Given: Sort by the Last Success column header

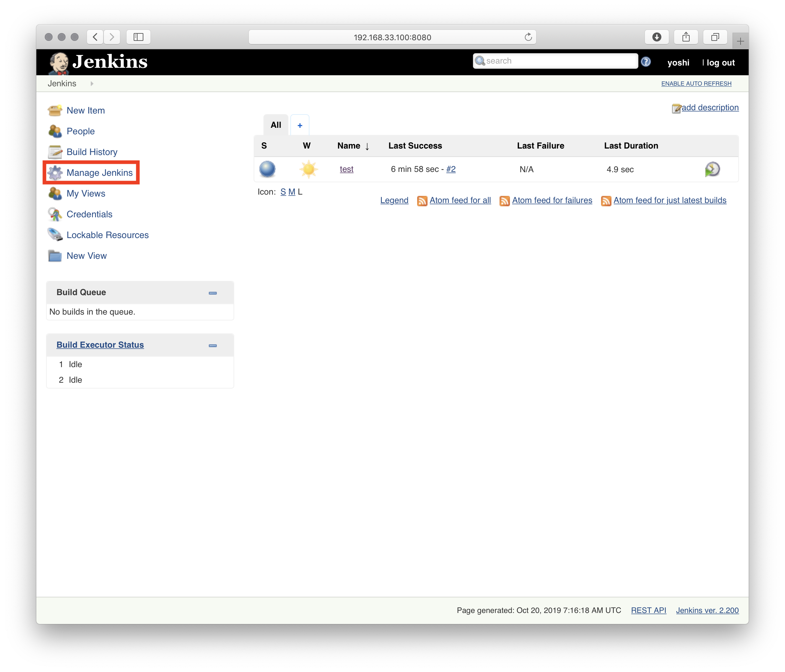Looking at the screenshot, I should click(x=415, y=146).
